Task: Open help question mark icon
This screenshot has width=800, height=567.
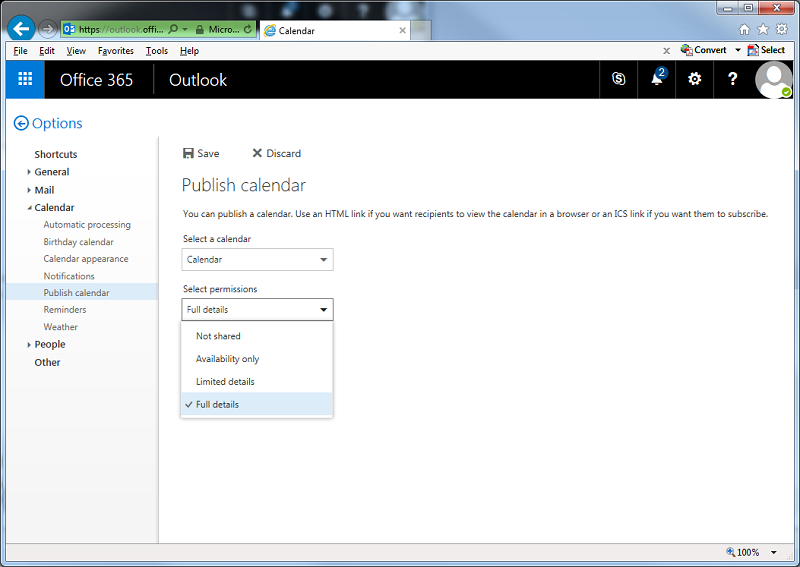Action: [732, 79]
